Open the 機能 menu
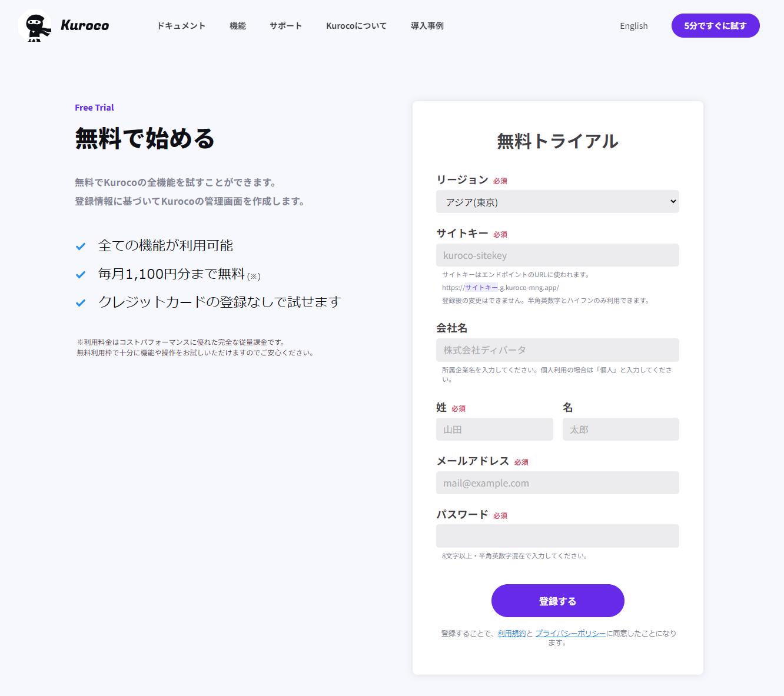The height and width of the screenshot is (696, 784). click(238, 26)
